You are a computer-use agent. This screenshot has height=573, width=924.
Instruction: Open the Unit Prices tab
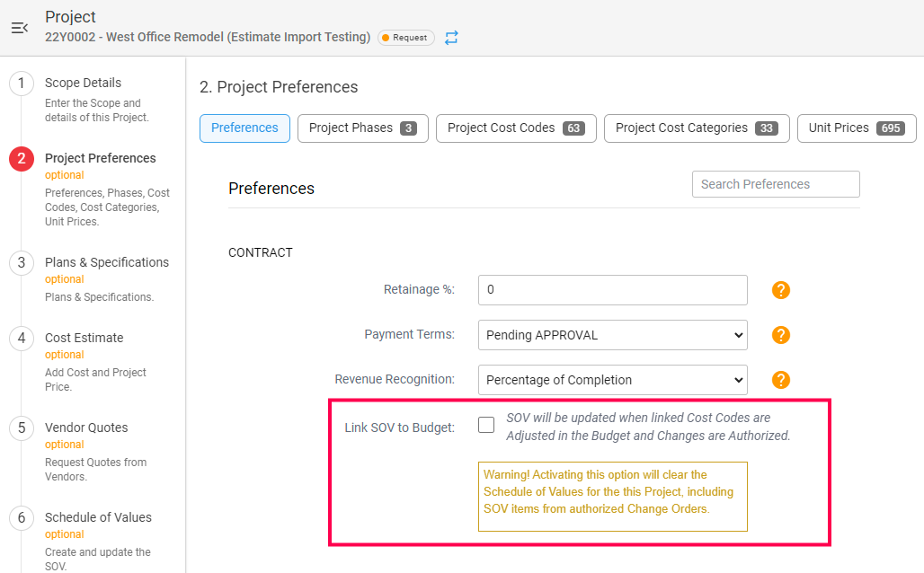click(x=856, y=128)
